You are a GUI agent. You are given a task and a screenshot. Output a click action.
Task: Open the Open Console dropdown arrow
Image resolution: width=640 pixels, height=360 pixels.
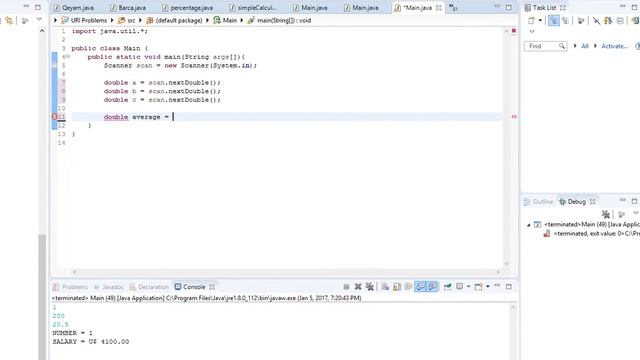pyautogui.click(x=488, y=287)
